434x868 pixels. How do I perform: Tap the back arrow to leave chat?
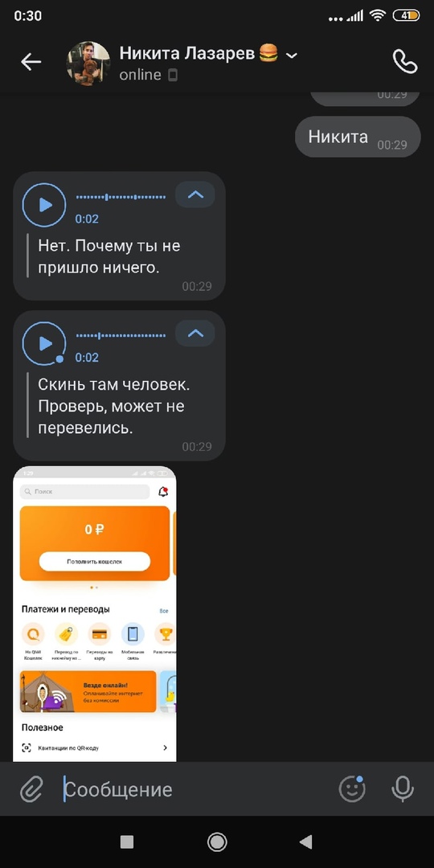pyautogui.click(x=31, y=62)
